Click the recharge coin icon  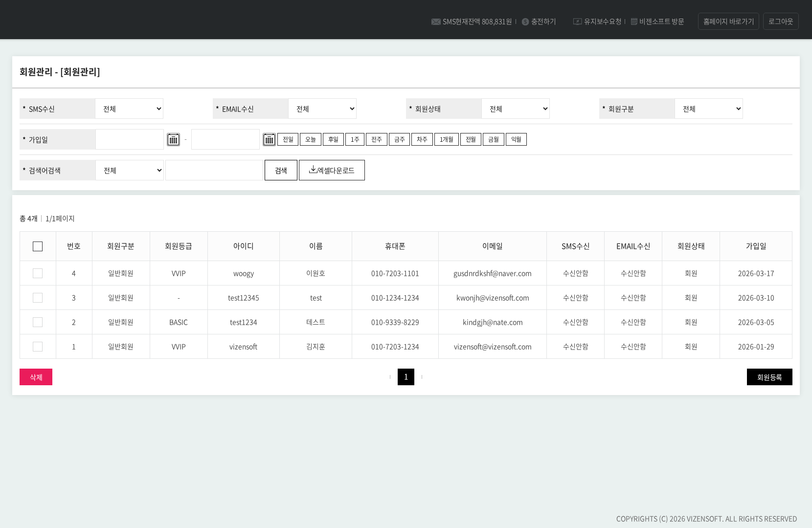(525, 22)
